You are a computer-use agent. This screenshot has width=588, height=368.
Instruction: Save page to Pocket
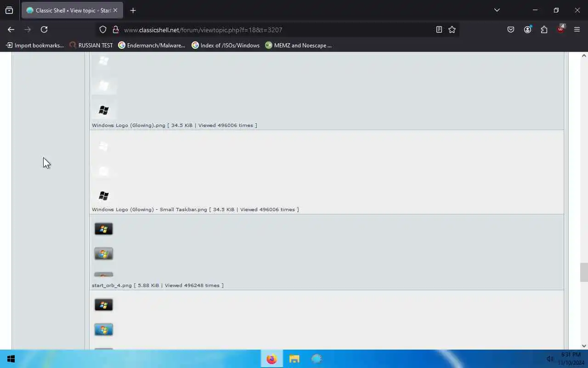click(x=511, y=29)
